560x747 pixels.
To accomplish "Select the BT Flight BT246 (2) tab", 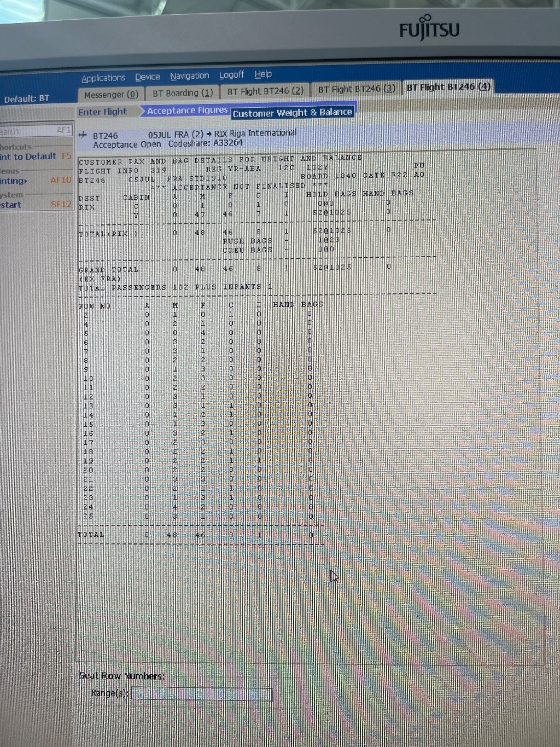I will [x=265, y=91].
